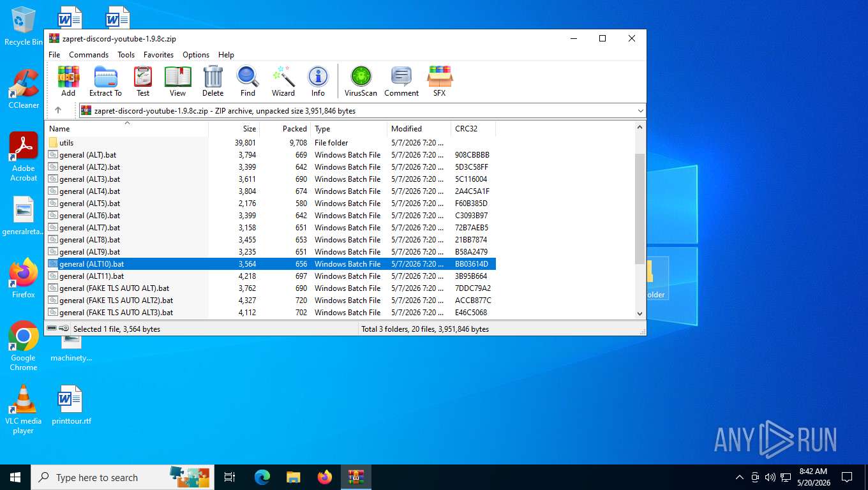The image size is (868, 490).
Task: Select general (ALT).bat file
Action: pyautogui.click(x=270, y=155)
